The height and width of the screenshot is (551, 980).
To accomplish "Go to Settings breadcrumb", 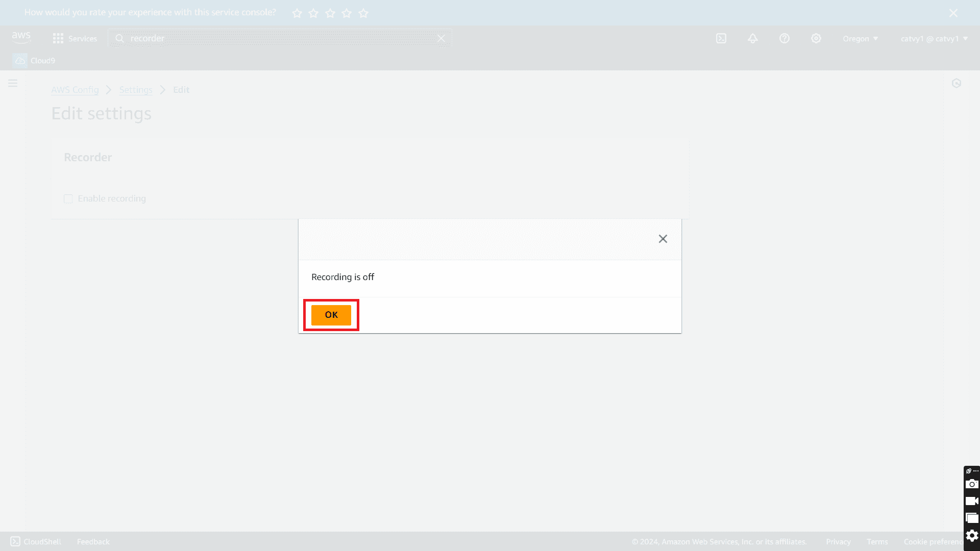I will (136, 90).
